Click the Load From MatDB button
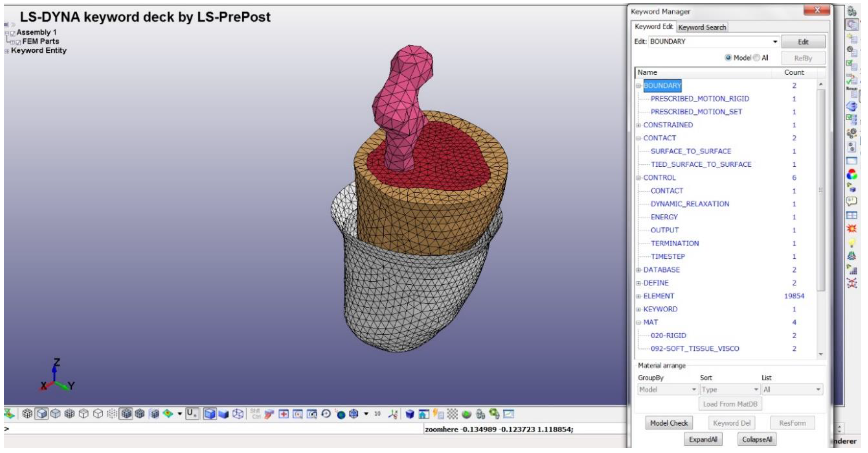 pyautogui.click(x=730, y=404)
